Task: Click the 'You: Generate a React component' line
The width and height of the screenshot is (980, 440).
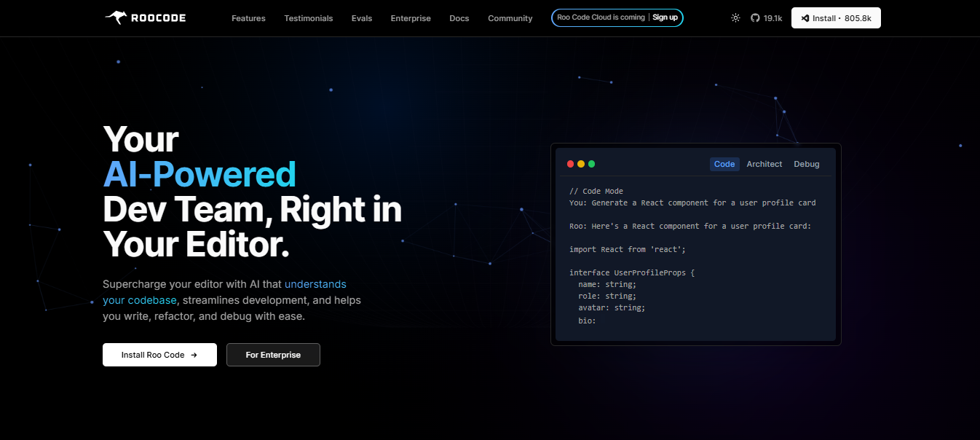Action: click(692, 203)
